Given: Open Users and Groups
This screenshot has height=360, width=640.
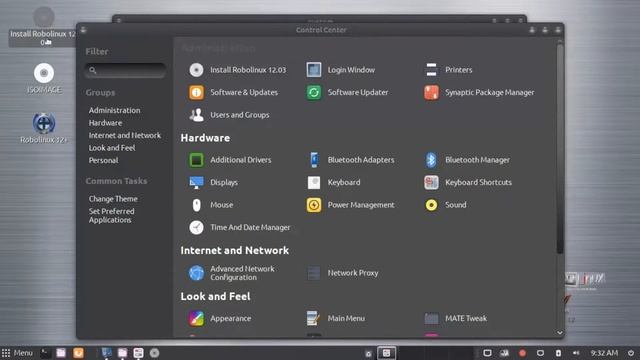Looking at the screenshot, I should click(x=229, y=115).
